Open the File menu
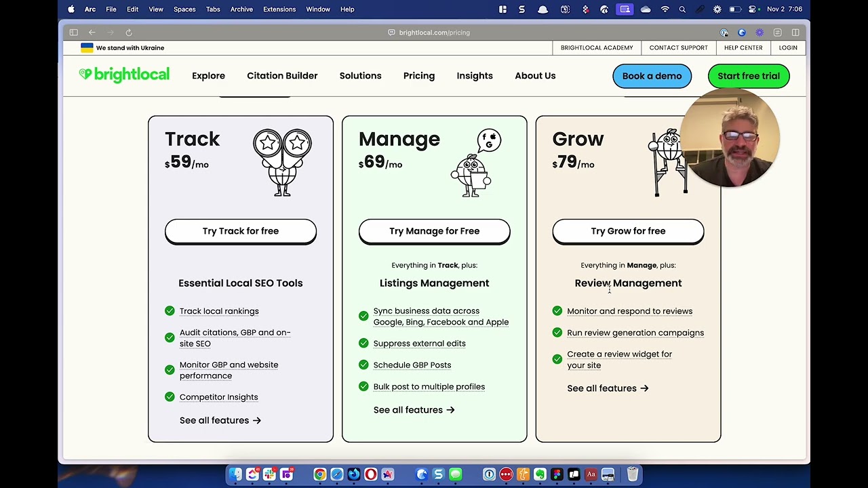Screen dimensions: 868x488 [x=111, y=9]
